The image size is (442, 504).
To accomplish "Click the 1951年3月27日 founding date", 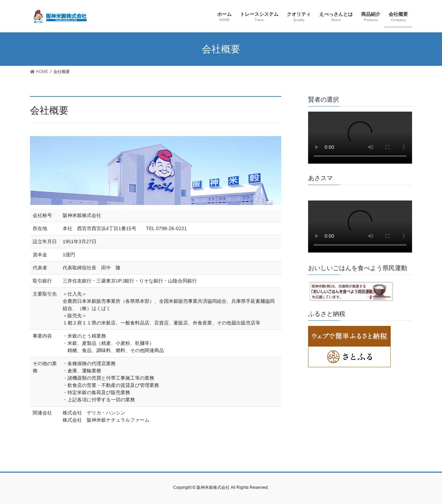I will [80, 242].
